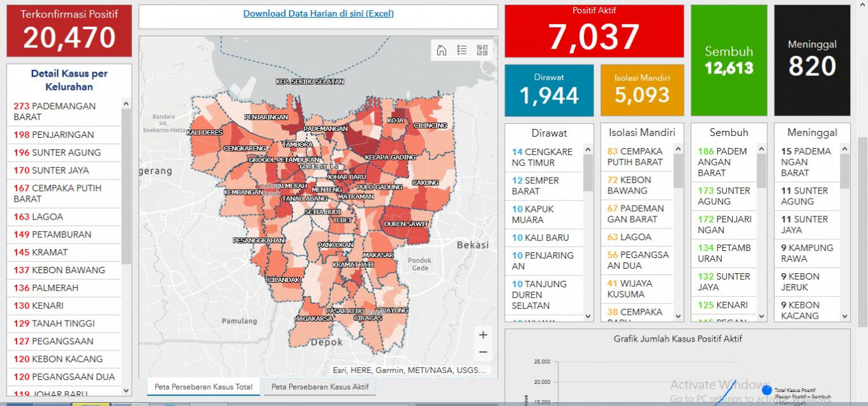This screenshot has height=406, width=868.
Task: Zoom out on the map
Action: click(483, 352)
